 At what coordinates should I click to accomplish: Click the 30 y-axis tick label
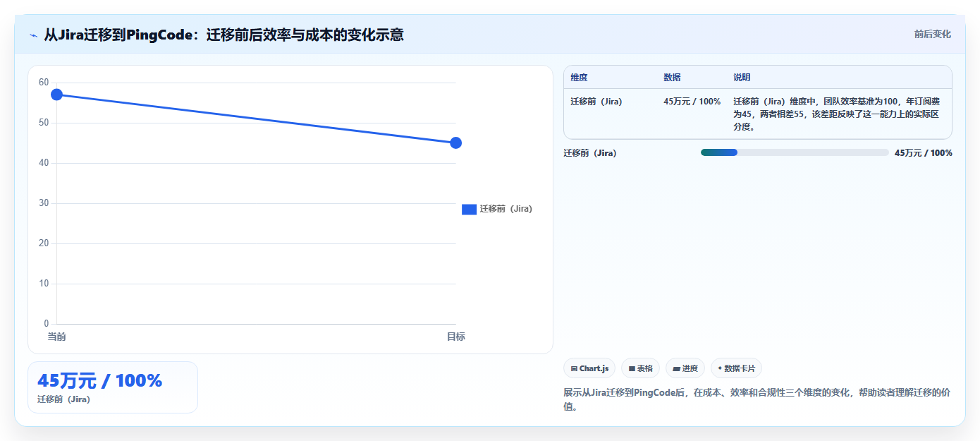click(x=44, y=203)
